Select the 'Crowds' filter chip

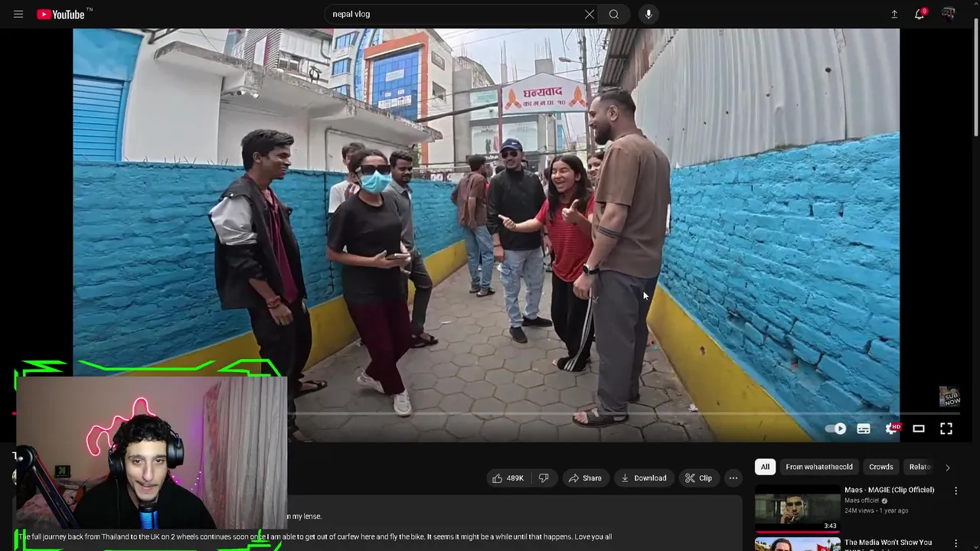click(x=880, y=467)
